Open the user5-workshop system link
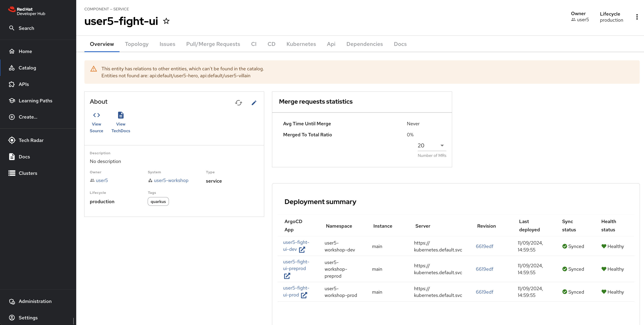The height and width of the screenshot is (325, 644). [x=171, y=180]
